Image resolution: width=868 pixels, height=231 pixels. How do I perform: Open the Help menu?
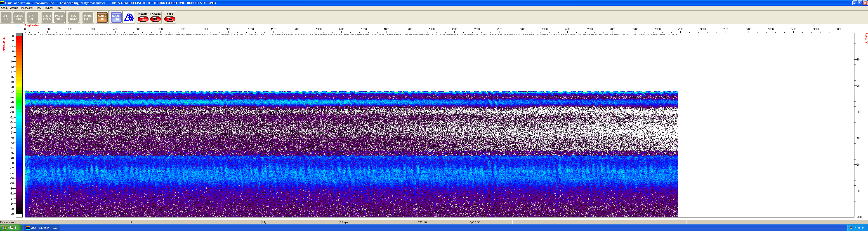(x=58, y=8)
